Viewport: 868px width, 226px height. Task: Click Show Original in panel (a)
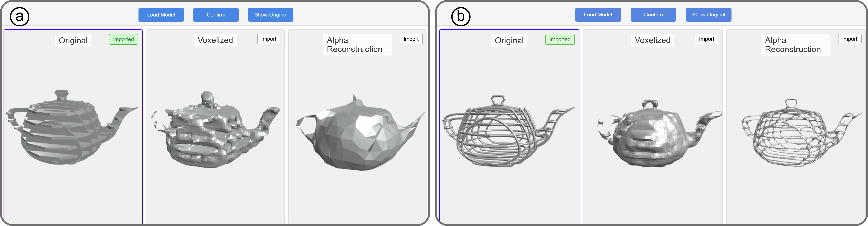271,15
